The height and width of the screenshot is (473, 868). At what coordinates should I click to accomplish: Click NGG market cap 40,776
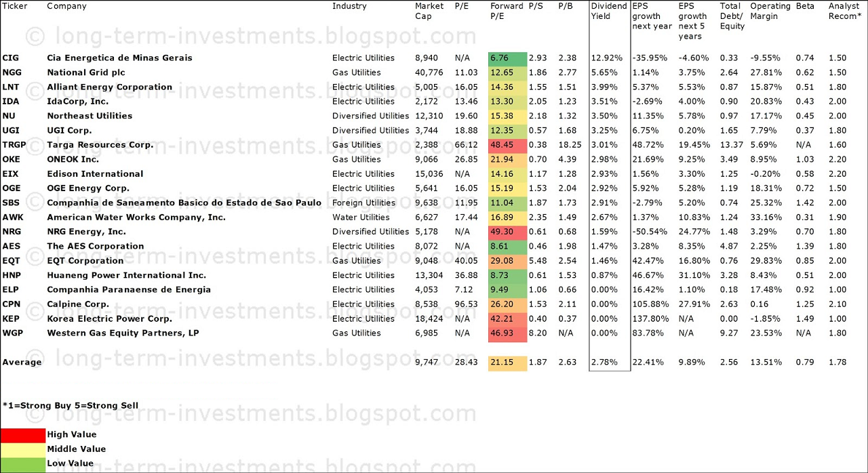click(x=429, y=73)
